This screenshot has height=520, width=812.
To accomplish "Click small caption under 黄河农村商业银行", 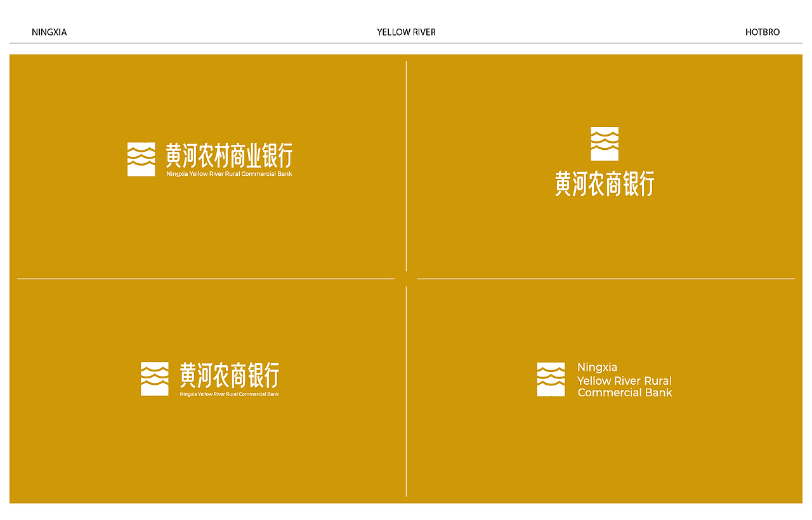I will coord(229,174).
